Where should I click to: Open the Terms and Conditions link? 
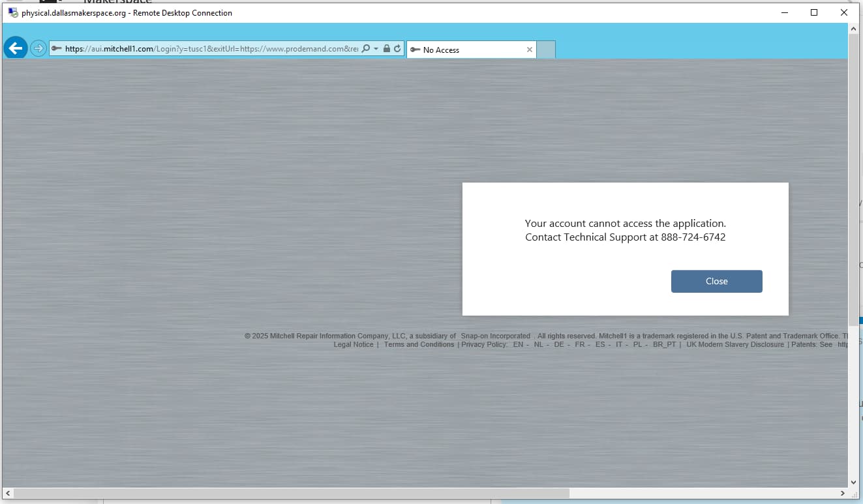(419, 344)
